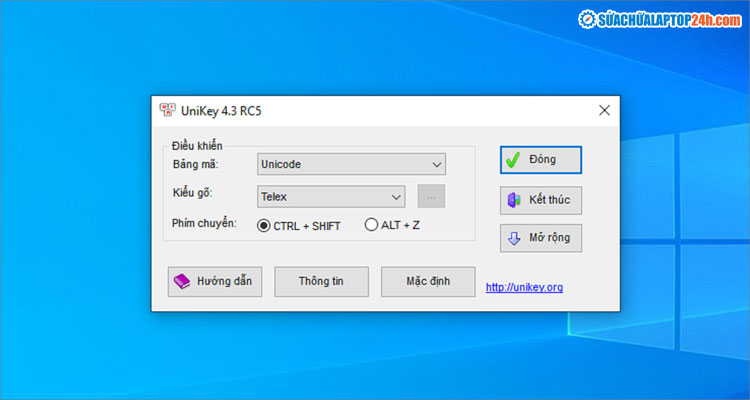Click the Bảng mã label
This screenshot has height=400, width=750.
click(x=196, y=164)
